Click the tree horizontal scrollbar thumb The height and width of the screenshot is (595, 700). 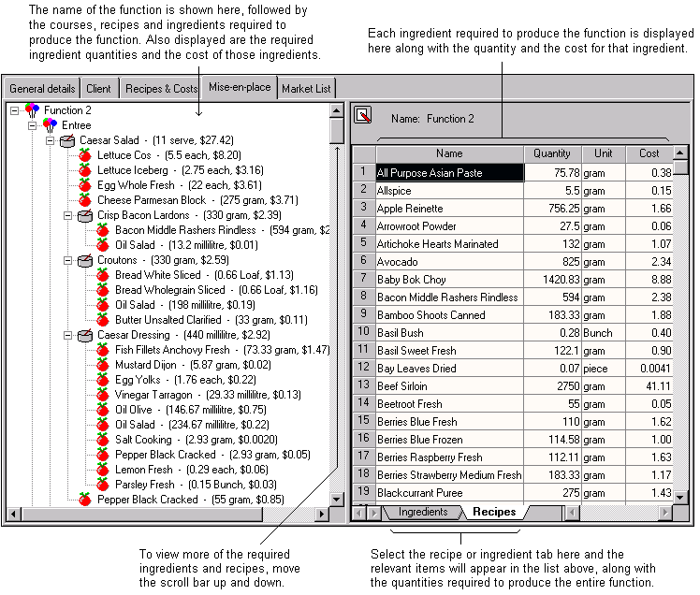tap(141, 514)
